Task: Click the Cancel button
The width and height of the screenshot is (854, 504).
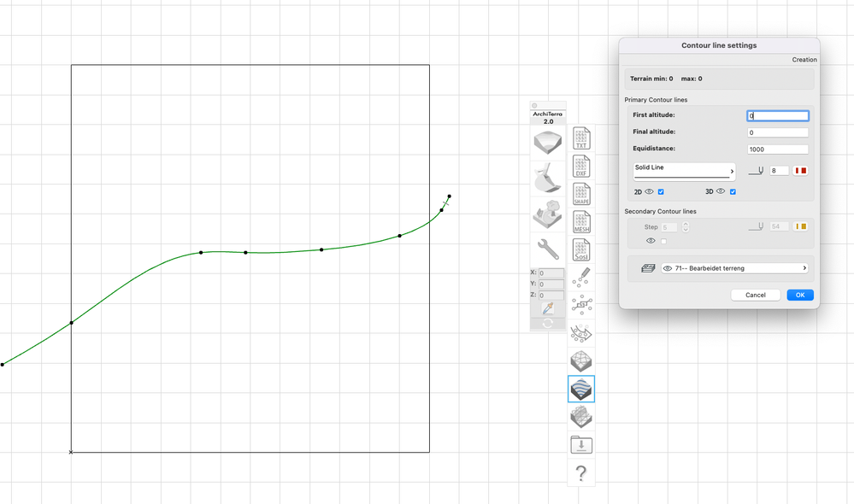Action: point(756,295)
